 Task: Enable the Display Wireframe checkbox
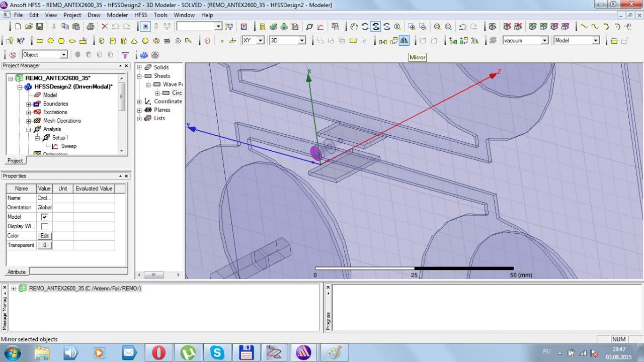coord(44,226)
